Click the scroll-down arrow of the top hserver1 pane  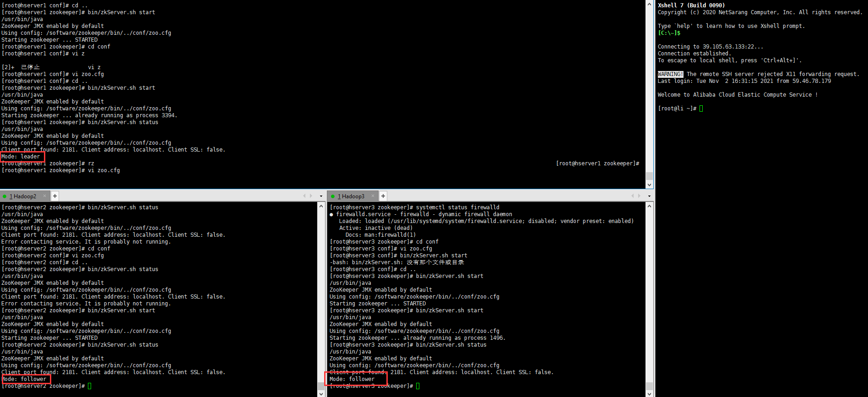click(x=649, y=185)
